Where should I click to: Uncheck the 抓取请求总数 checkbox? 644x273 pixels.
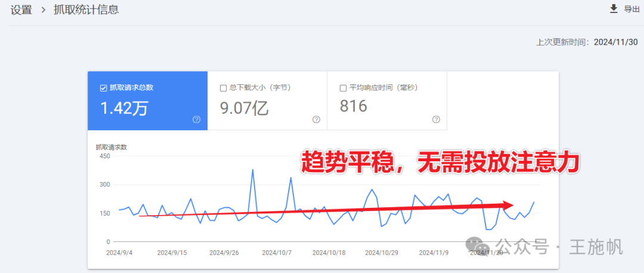pyautogui.click(x=104, y=88)
